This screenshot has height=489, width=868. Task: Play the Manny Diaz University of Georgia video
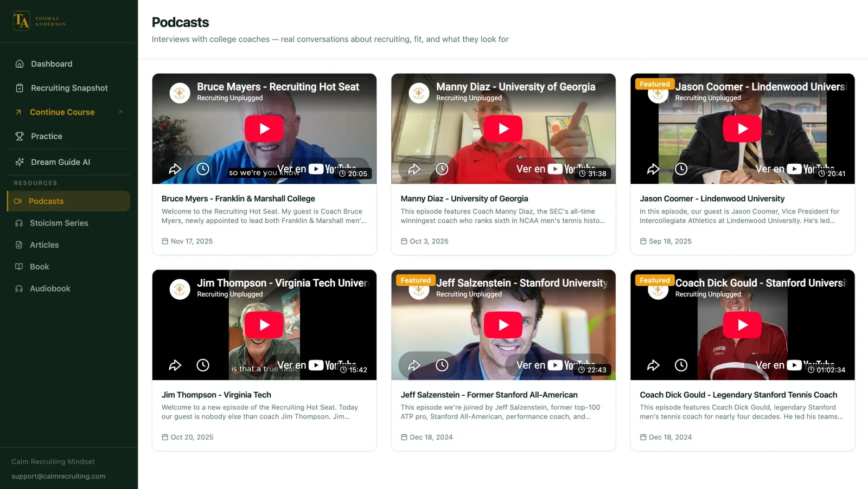tap(503, 128)
